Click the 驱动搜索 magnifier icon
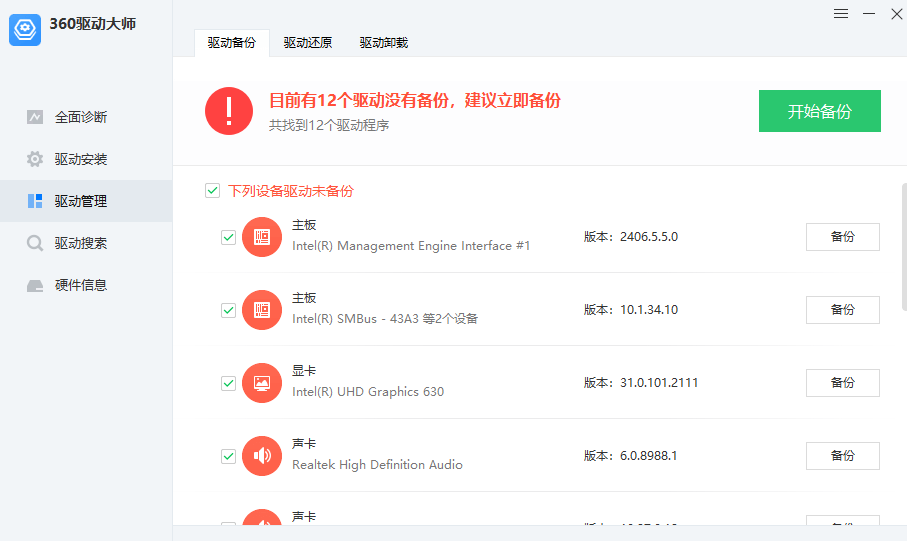The width and height of the screenshot is (907, 541). tap(35, 243)
